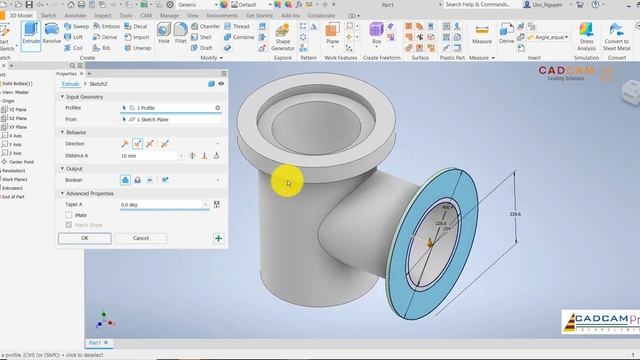Select the Fillet tool
Viewport: 640px width, 360px height.
(180, 33)
